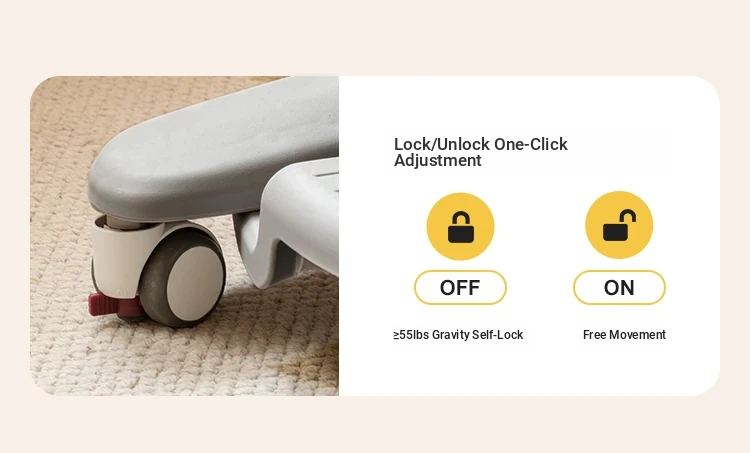Image resolution: width=750 pixels, height=453 pixels.
Task: Select the yellow circle above ON
Action: pyautogui.click(x=619, y=225)
